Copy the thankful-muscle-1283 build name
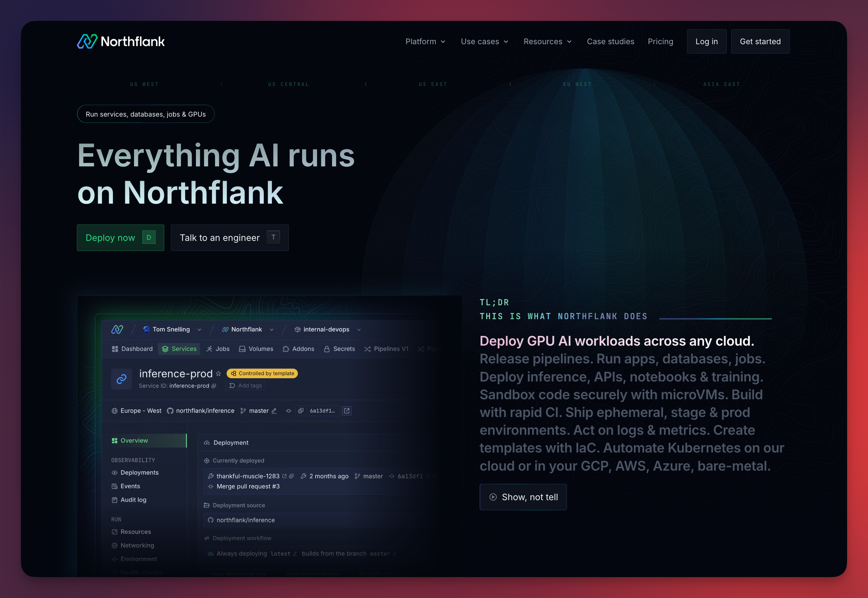 pos(291,476)
